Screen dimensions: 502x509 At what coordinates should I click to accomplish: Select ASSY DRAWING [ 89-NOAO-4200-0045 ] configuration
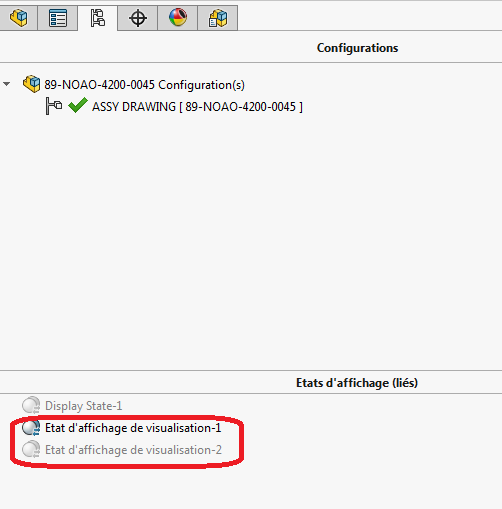(197, 107)
